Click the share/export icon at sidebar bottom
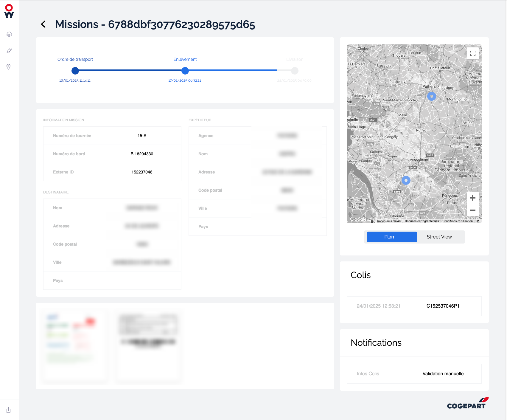This screenshot has width=507, height=420. click(9, 410)
